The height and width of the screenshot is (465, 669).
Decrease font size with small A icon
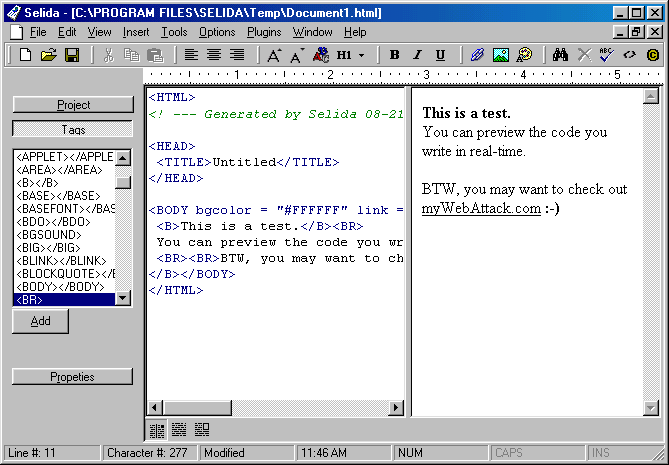click(x=297, y=55)
